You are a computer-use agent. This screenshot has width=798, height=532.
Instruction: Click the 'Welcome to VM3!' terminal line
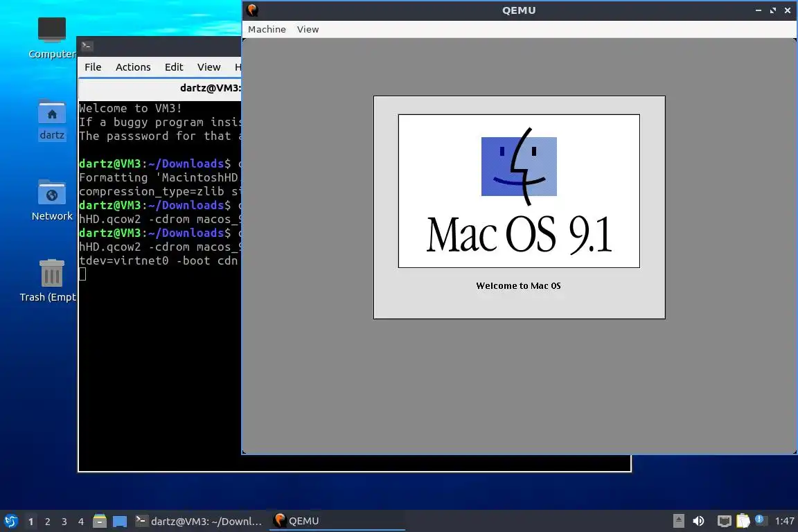(131, 108)
